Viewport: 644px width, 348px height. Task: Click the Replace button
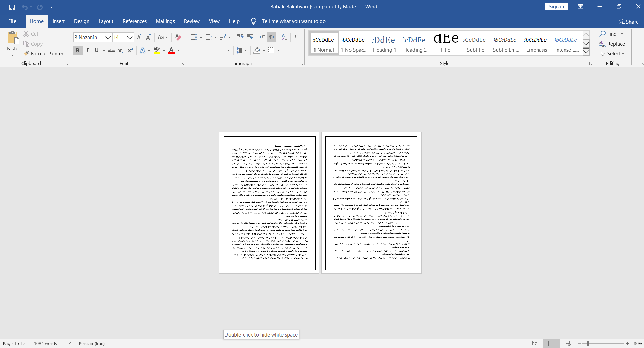tap(612, 44)
